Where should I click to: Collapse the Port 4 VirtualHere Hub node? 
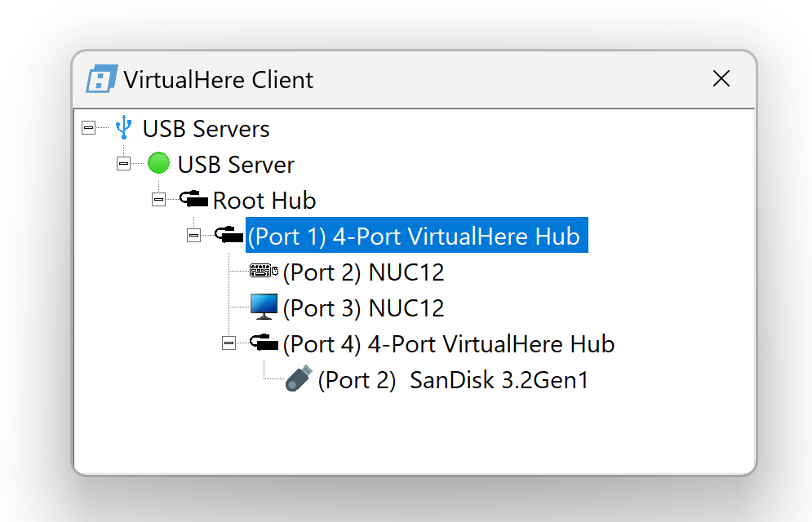coord(229,343)
